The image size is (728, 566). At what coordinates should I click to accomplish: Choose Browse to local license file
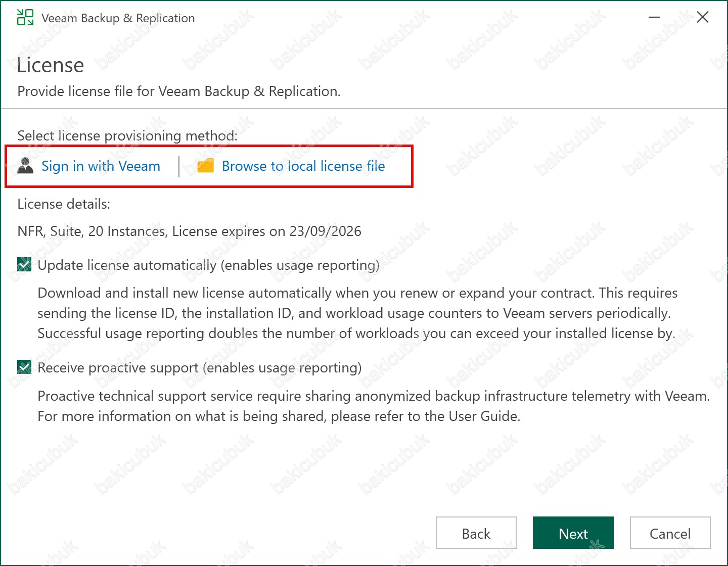pyautogui.click(x=303, y=166)
